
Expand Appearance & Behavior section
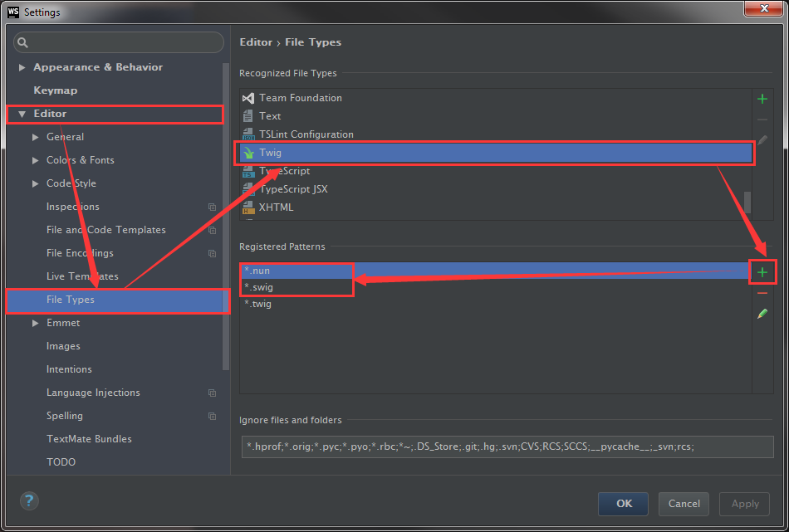[22, 67]
